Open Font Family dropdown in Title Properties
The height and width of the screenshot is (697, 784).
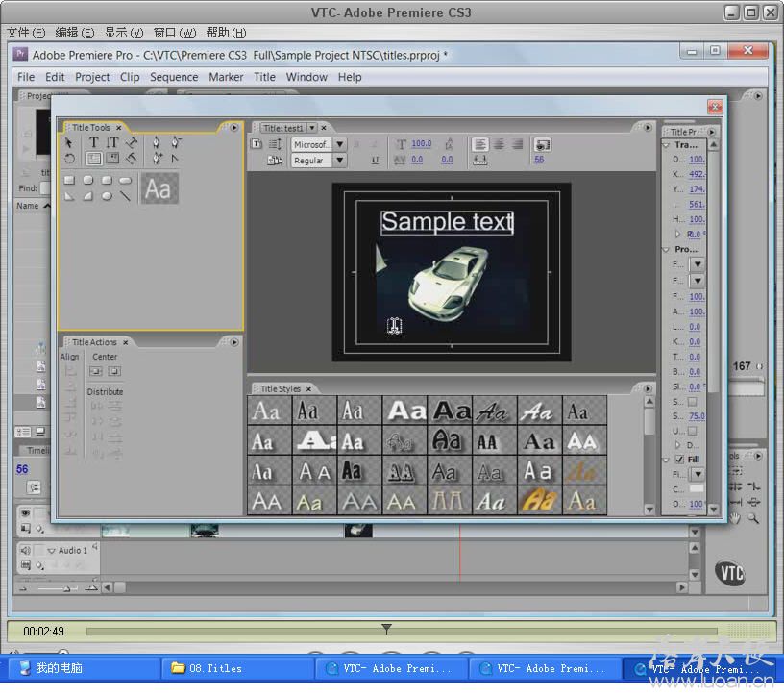698,264
